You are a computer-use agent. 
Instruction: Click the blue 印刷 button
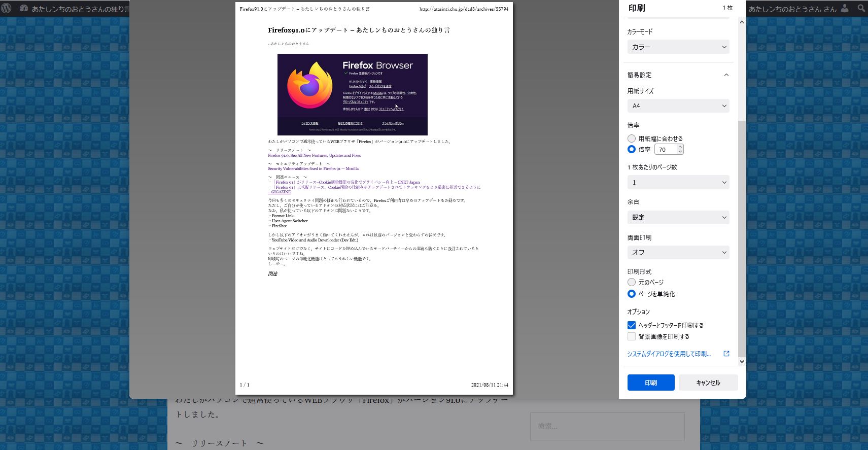(651, 383)
